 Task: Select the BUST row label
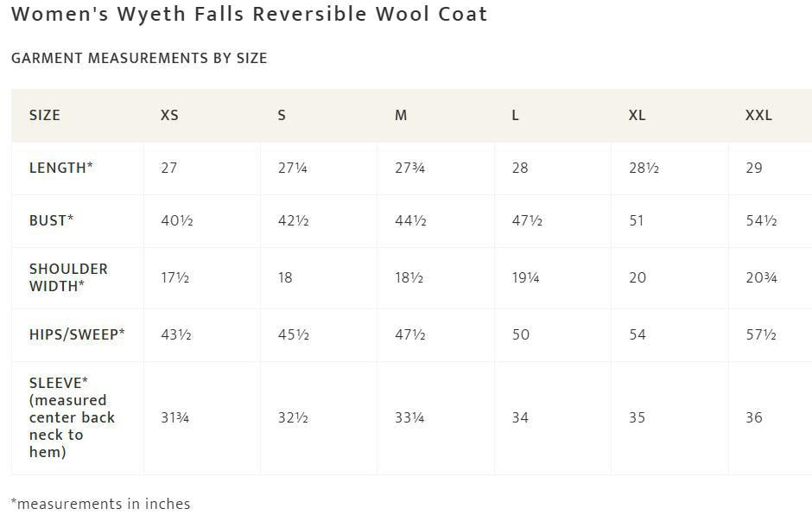pos(51,220)
